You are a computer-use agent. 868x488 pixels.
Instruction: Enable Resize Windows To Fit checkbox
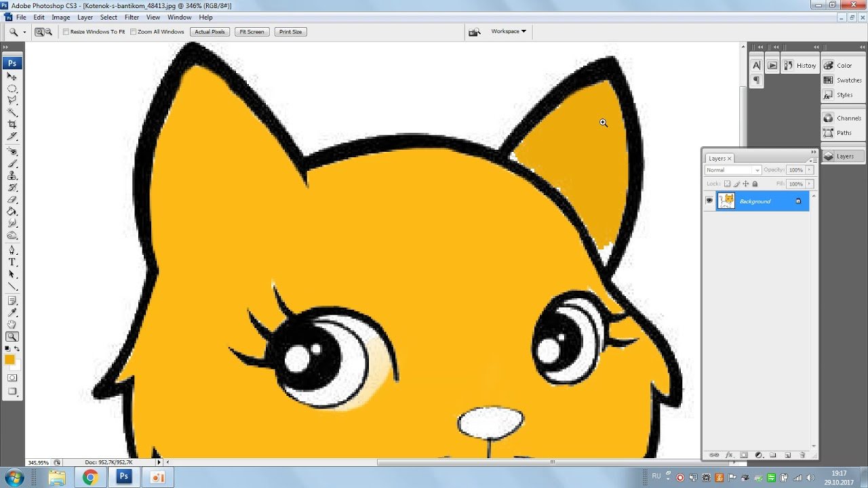pyautogui.click(x=66, y=32)
